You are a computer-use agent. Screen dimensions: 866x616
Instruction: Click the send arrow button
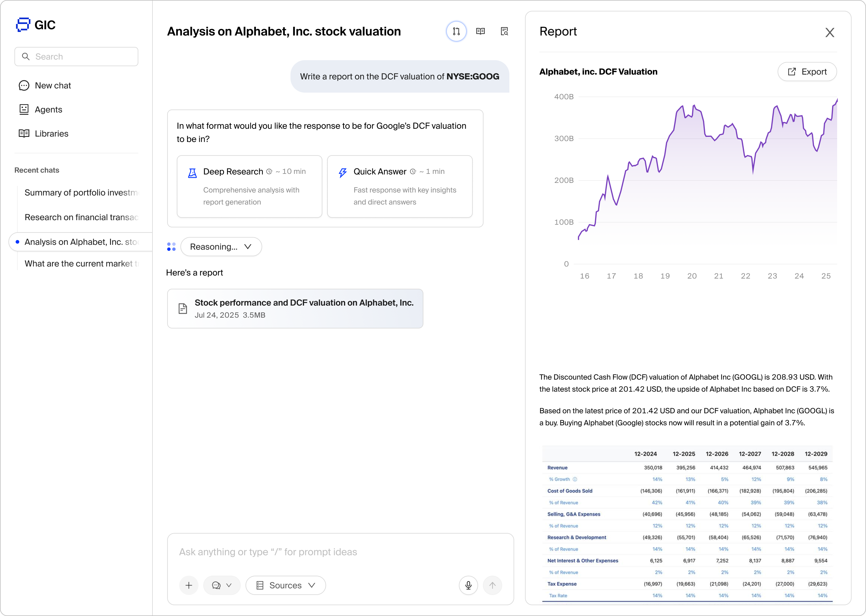[x=492, y=585]
